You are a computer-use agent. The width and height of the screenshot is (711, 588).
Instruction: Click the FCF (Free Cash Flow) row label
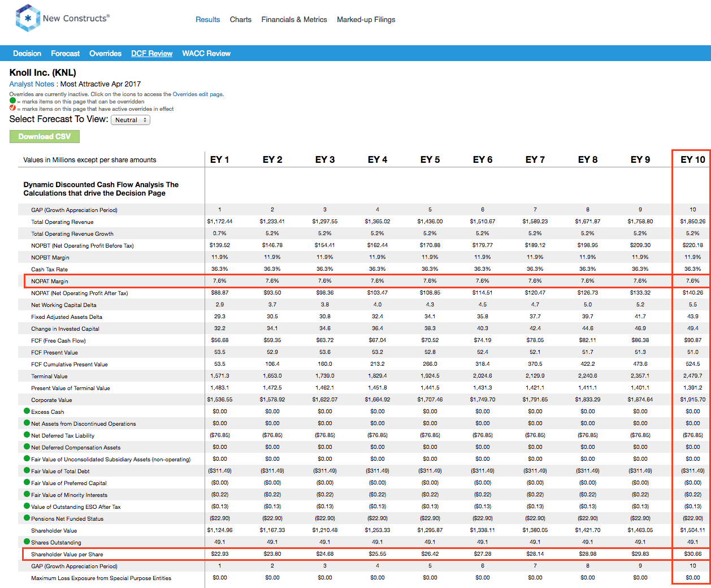coord(59,340)
